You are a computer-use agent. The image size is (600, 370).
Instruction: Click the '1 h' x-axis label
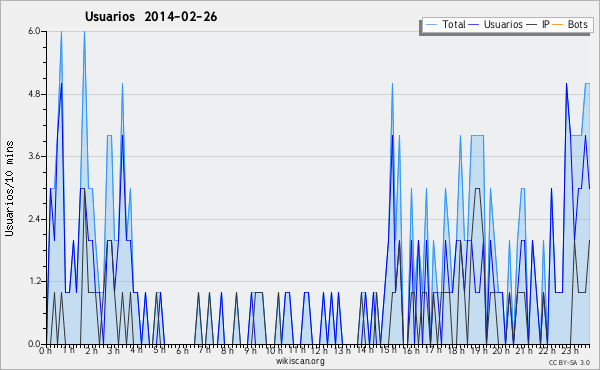pyautogui.click(x=68, y=350)
